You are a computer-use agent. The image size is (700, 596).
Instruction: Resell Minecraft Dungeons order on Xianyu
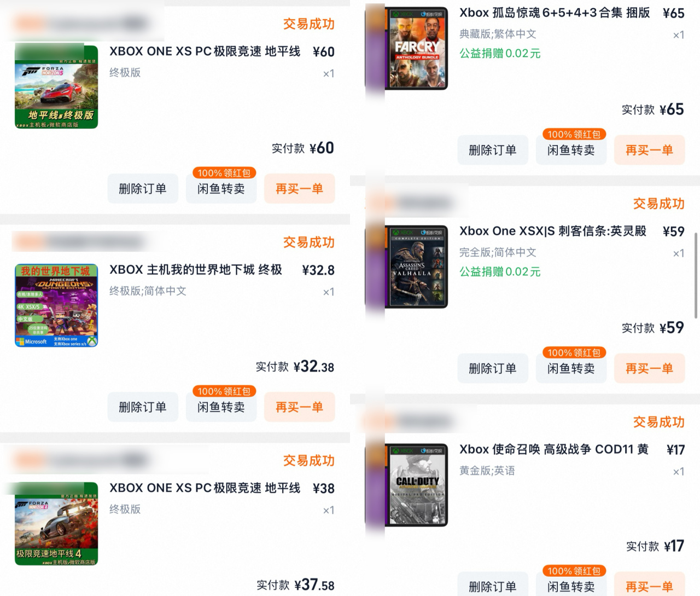click(x=221, y=407)
